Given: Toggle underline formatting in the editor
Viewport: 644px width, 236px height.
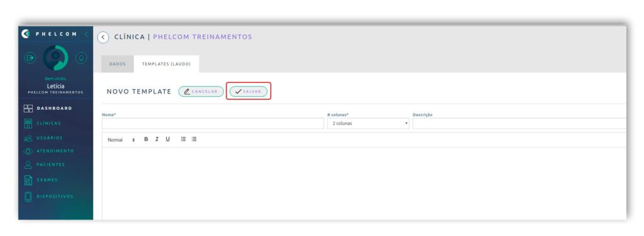Looking at the screenshot, I should [167, 139].
